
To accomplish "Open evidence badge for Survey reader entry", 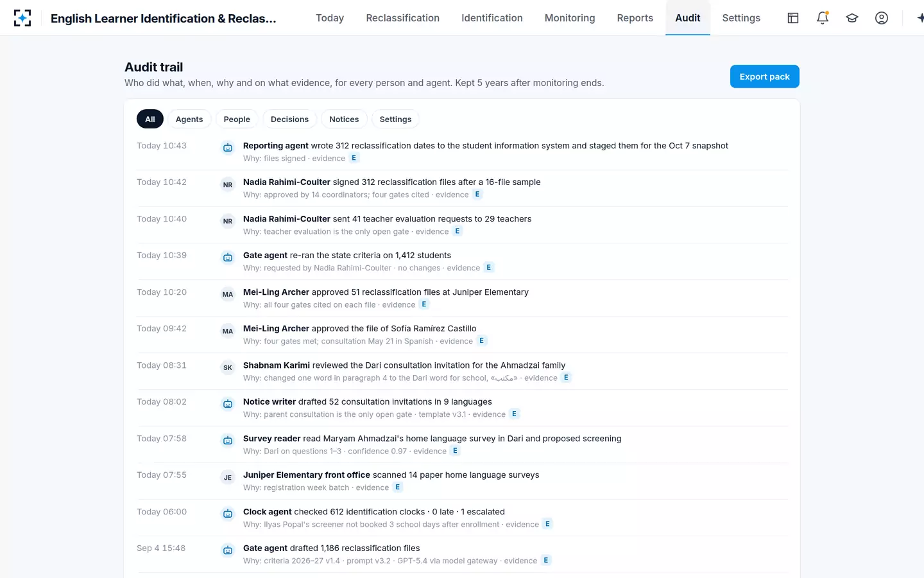I will pos(455,451).
